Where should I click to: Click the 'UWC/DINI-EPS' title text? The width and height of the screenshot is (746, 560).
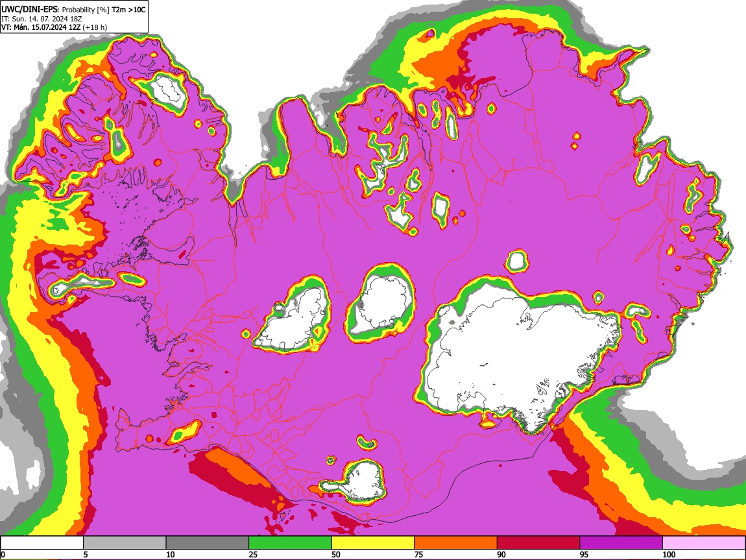29,10
